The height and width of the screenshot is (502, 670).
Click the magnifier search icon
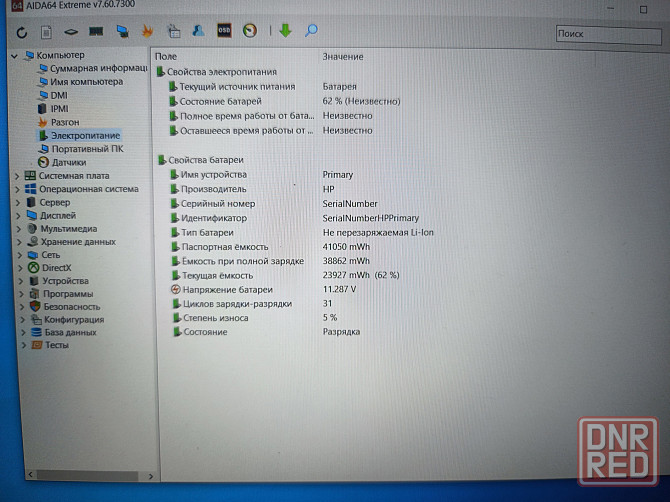coord(311,30)
